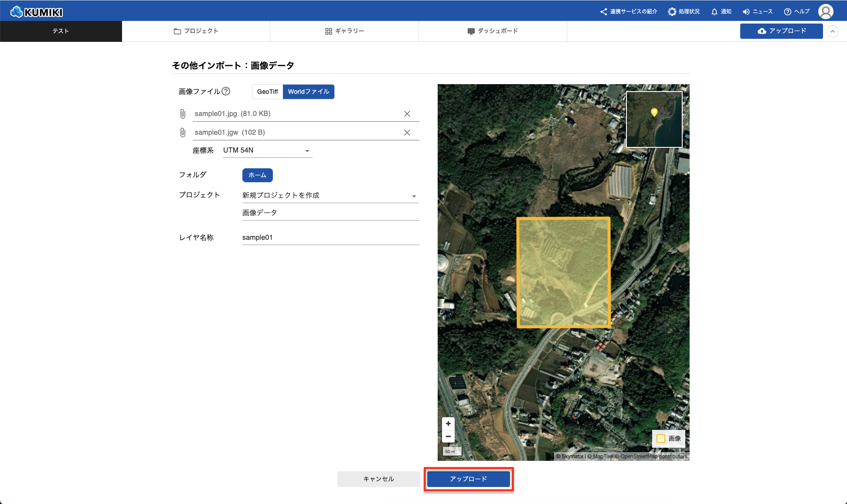Click the help question mark by 画像ファイル
847x504 pixels.
point(226,91)
